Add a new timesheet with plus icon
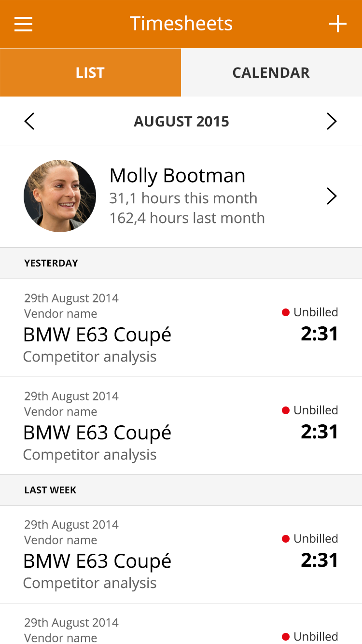Viewport: 362px width, 644px height. 337,24
